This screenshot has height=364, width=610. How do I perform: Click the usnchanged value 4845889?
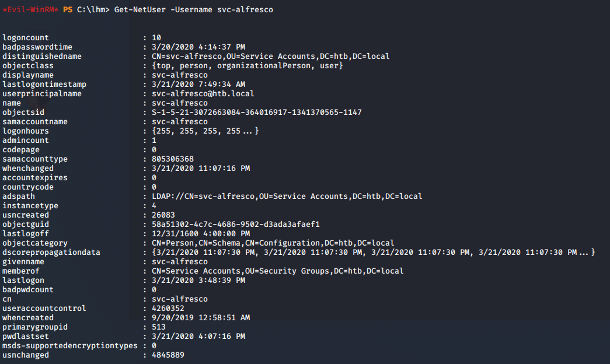click(x=168, y=355)
